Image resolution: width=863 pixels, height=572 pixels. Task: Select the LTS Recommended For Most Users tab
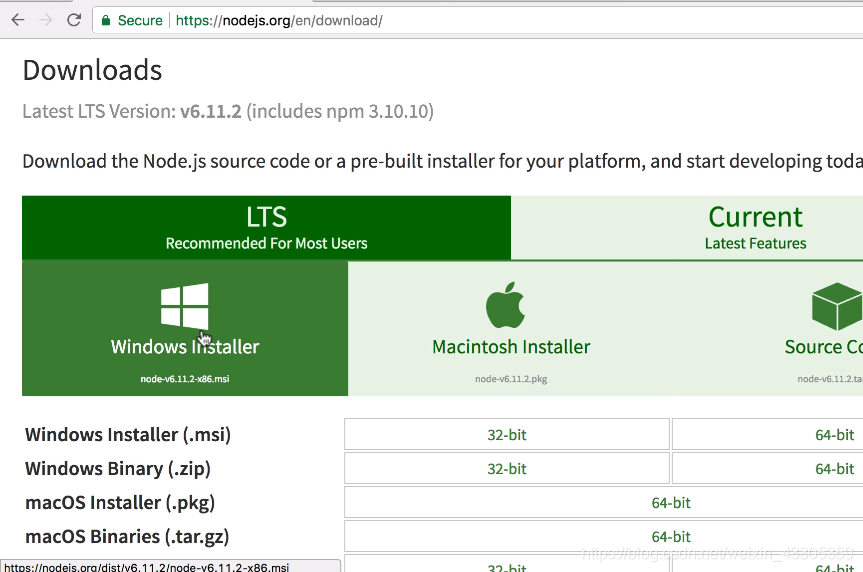pos(266,228)
